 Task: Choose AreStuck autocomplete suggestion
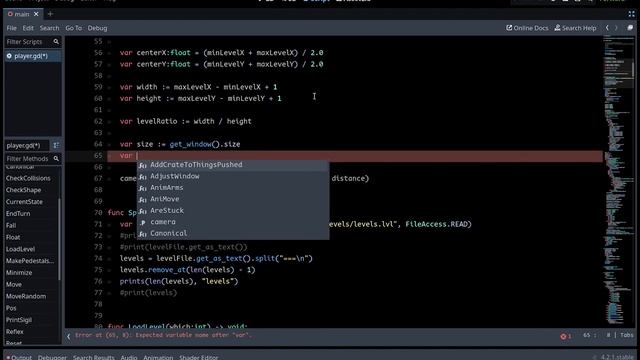233,211
